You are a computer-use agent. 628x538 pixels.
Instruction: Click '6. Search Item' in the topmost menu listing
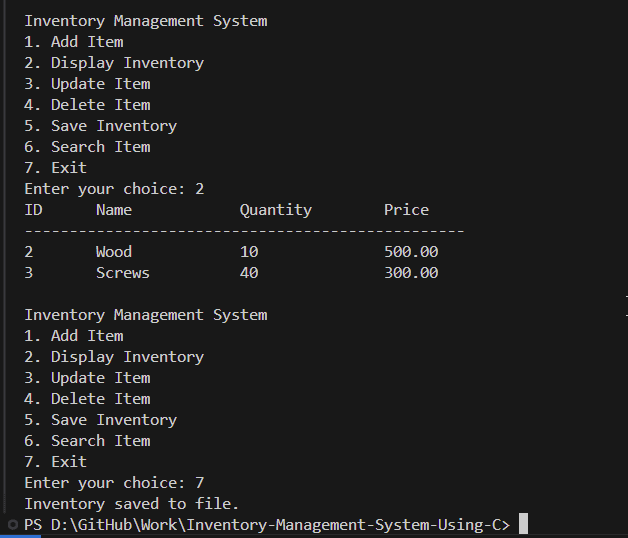[x=87, y=147]
